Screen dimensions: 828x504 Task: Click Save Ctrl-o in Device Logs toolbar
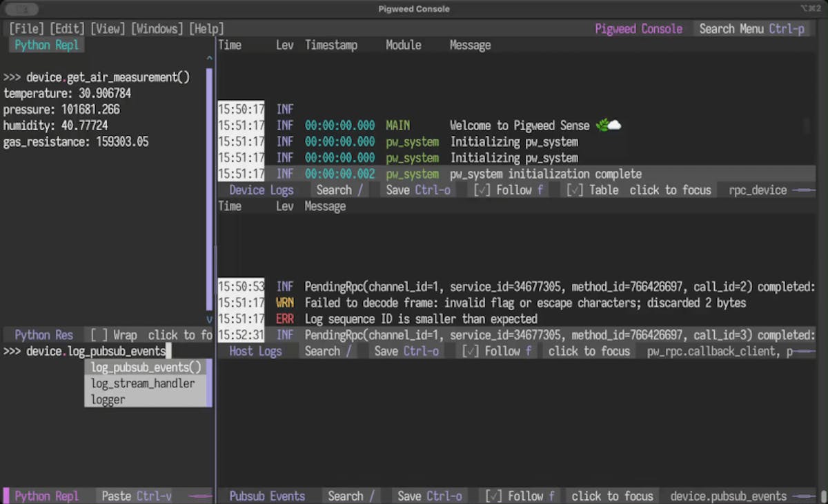tap(420, 190)
